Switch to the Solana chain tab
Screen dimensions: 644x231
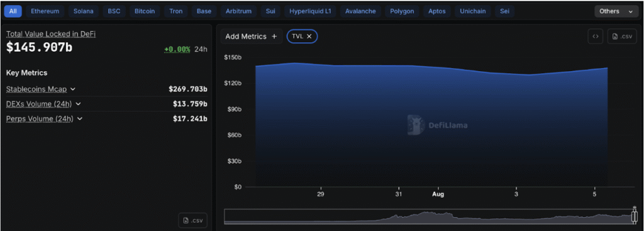point(84,11)
